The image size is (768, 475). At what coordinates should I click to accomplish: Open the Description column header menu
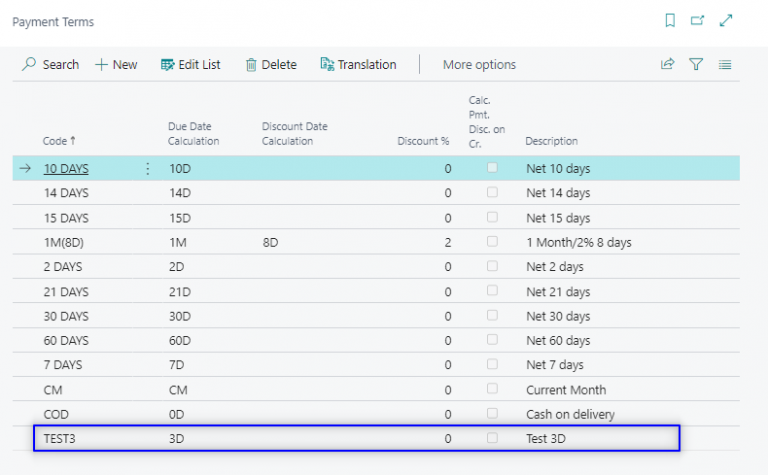[551, 141]
